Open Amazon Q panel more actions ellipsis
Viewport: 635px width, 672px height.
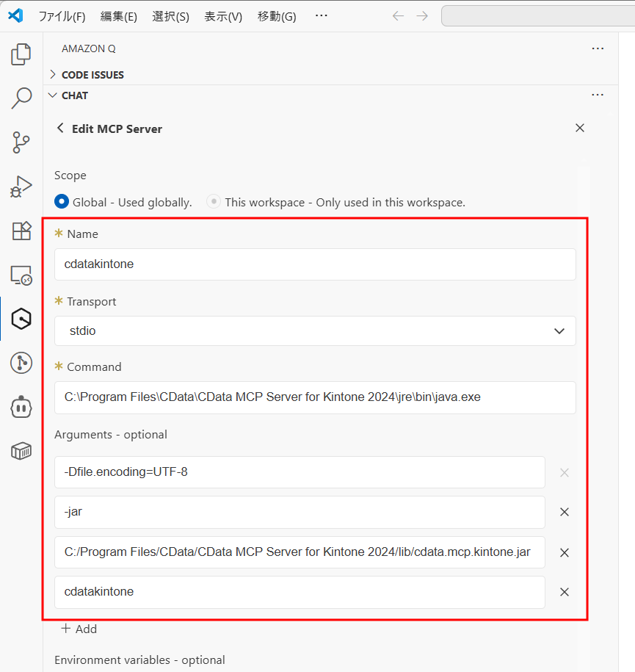click(x=598, y=48)
